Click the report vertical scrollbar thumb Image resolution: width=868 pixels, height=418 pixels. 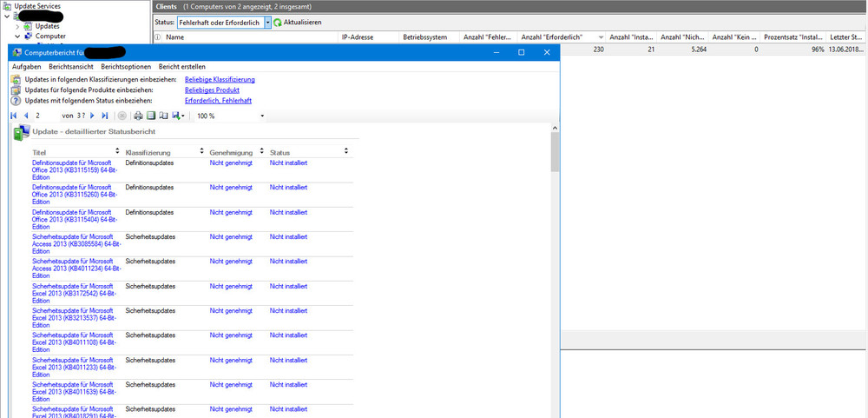coord(555,154)
